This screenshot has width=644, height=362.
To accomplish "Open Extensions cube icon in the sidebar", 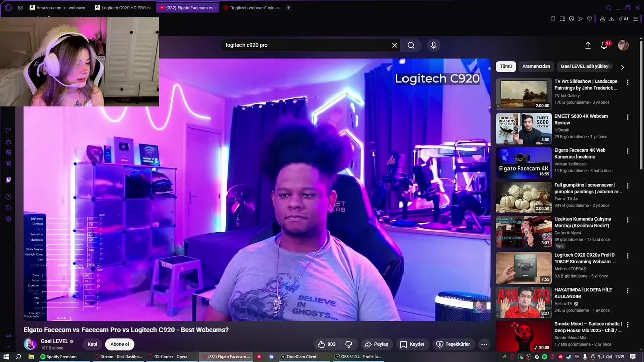I will pyautogui.click(x=8, y=208).
